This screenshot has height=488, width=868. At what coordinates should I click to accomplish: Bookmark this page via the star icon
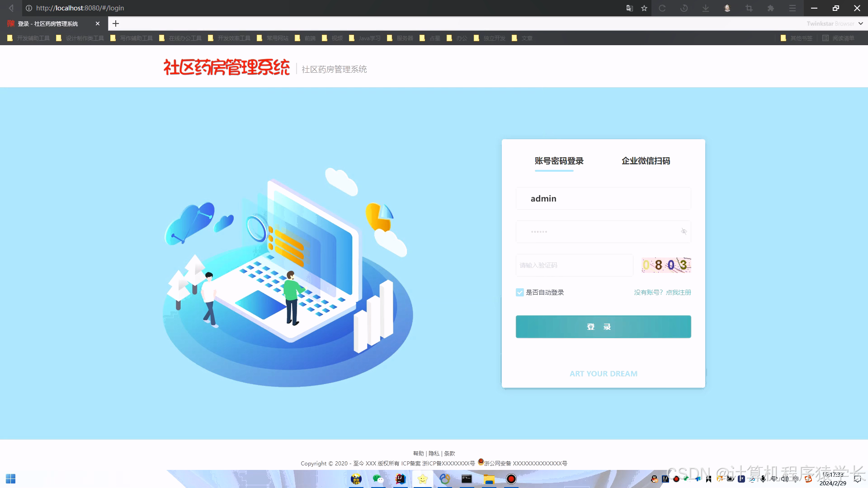tap(644, 8)
